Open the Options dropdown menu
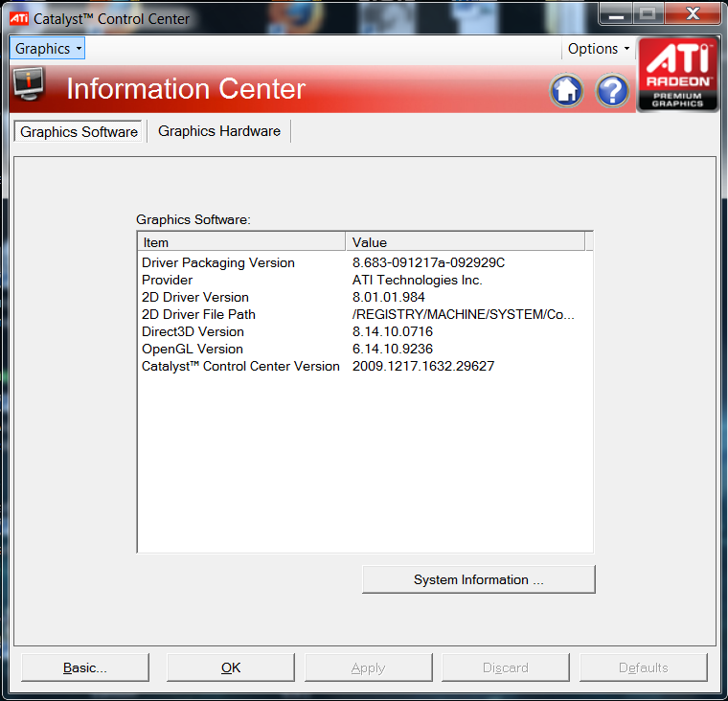 coord(598,48)
